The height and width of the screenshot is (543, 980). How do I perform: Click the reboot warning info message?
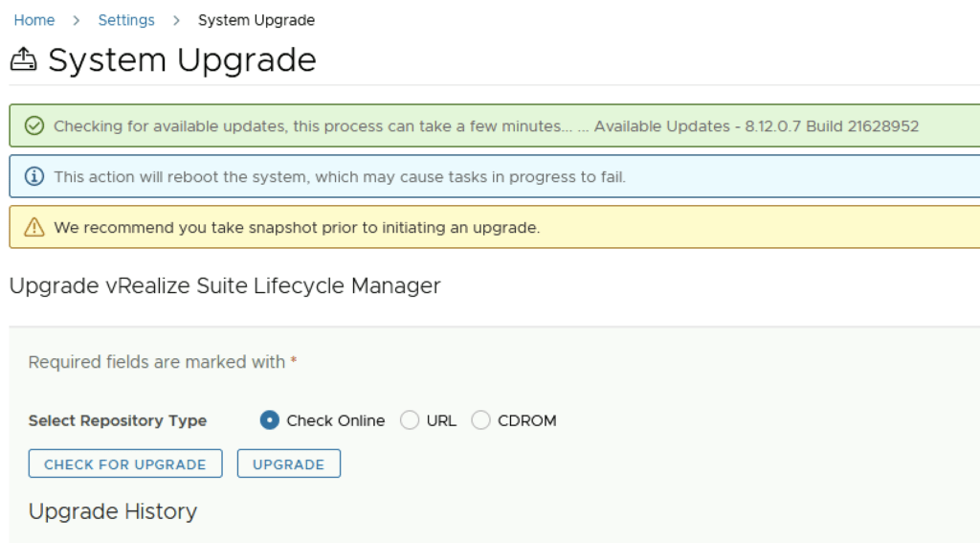tap(340, 177)
